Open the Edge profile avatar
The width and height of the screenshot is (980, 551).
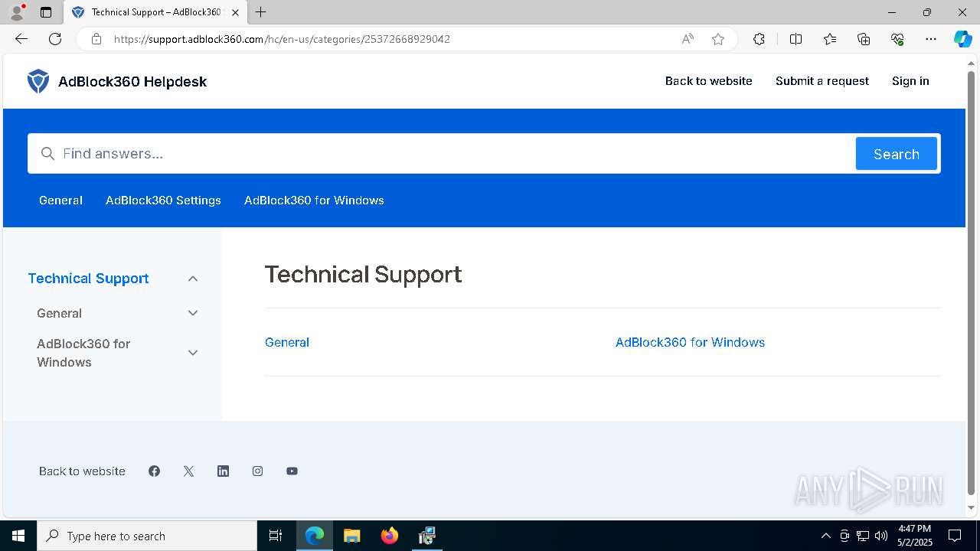tap(17, 12)
